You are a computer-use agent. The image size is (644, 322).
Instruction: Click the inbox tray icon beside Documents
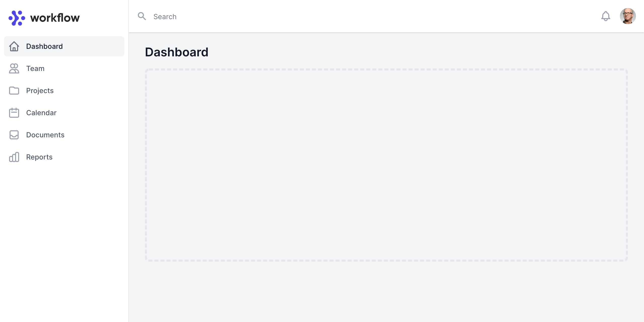pos(14,135)
